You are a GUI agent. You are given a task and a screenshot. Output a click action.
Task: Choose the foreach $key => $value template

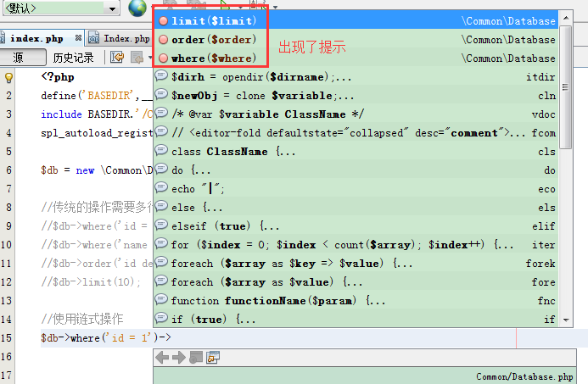click(x=356, y=264)
